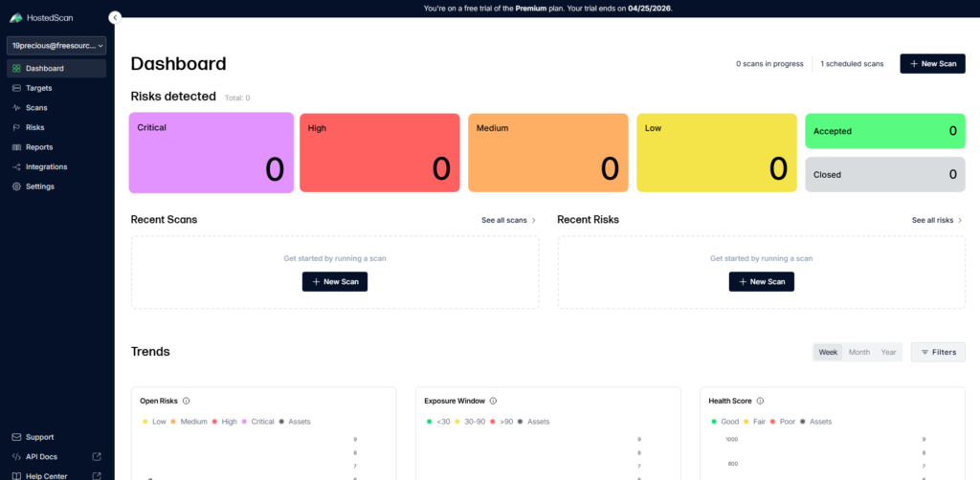Click the info icon beside Exposure Window

point(493,401)
